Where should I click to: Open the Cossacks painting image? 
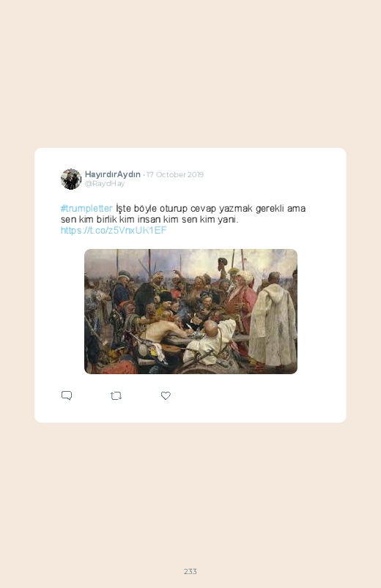190,311
